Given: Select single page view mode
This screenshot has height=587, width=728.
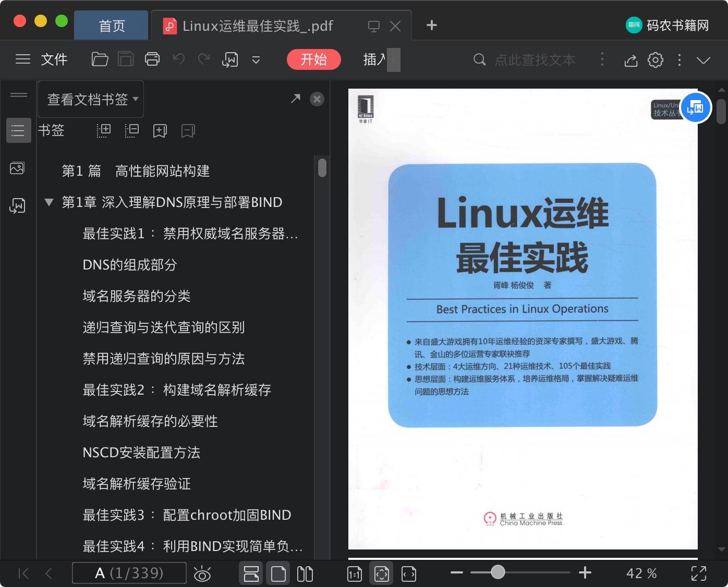Looking at the screenshot, I should (x=278, y=573).
